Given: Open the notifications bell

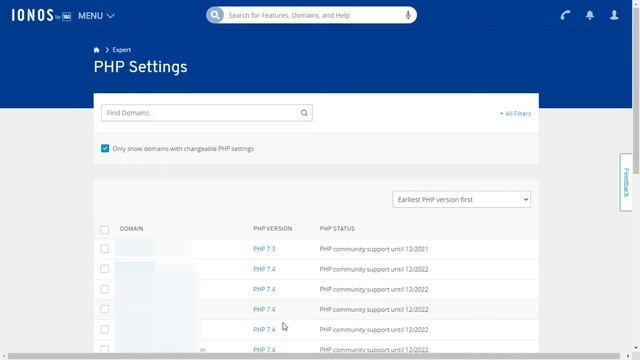Looking at the screenshot, I should [x=590, y=15].
